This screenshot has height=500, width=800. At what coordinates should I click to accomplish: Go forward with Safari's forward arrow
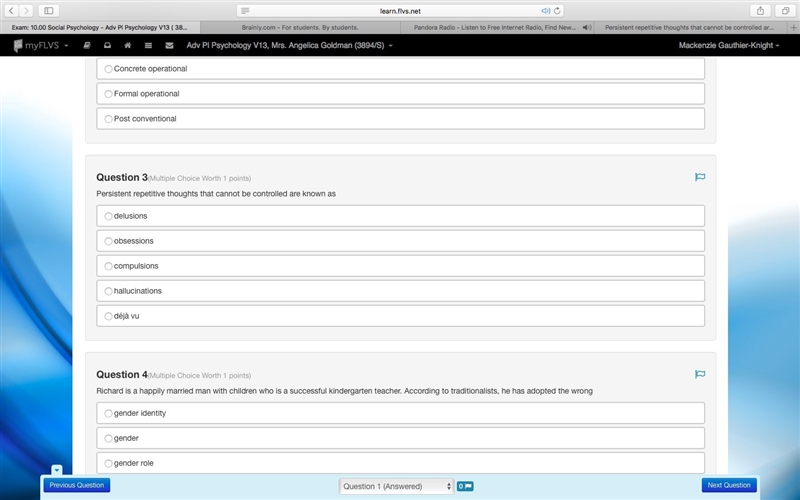click(x=26, y=11)
